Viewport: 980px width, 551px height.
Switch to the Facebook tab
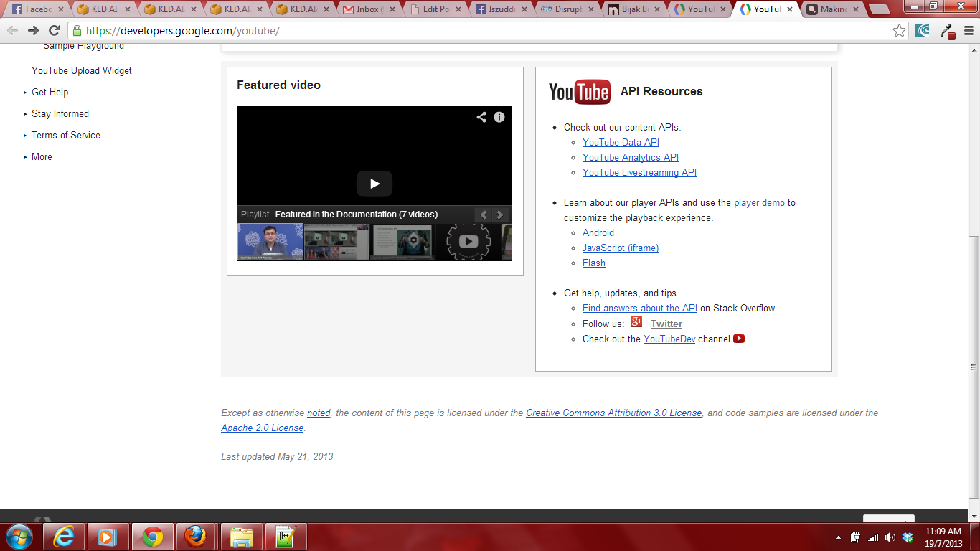pos(36,10)
